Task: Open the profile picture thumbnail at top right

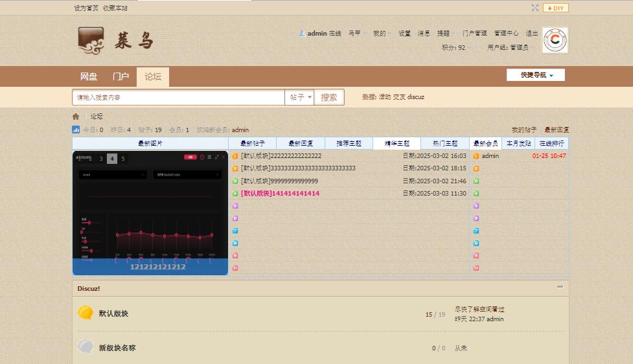Action: point(555,40)
